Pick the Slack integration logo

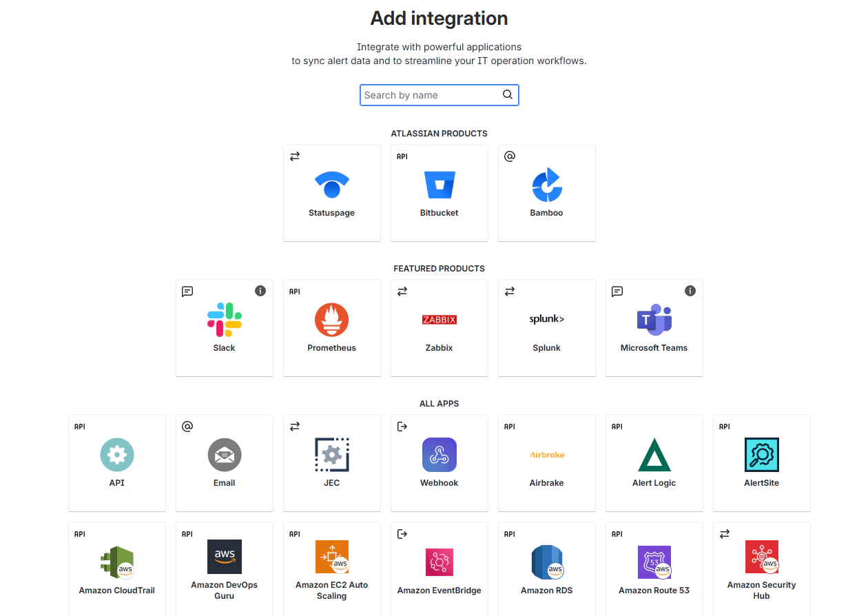pos(225,320)
